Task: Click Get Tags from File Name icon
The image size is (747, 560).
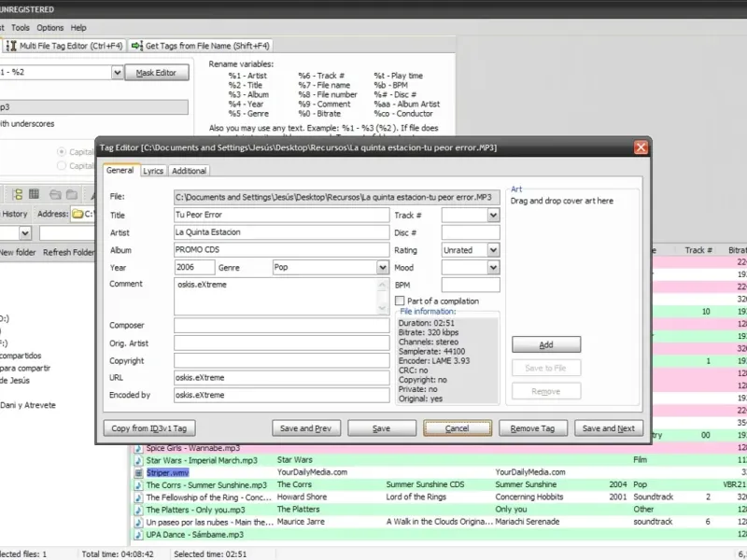Action: click(137, 45)
